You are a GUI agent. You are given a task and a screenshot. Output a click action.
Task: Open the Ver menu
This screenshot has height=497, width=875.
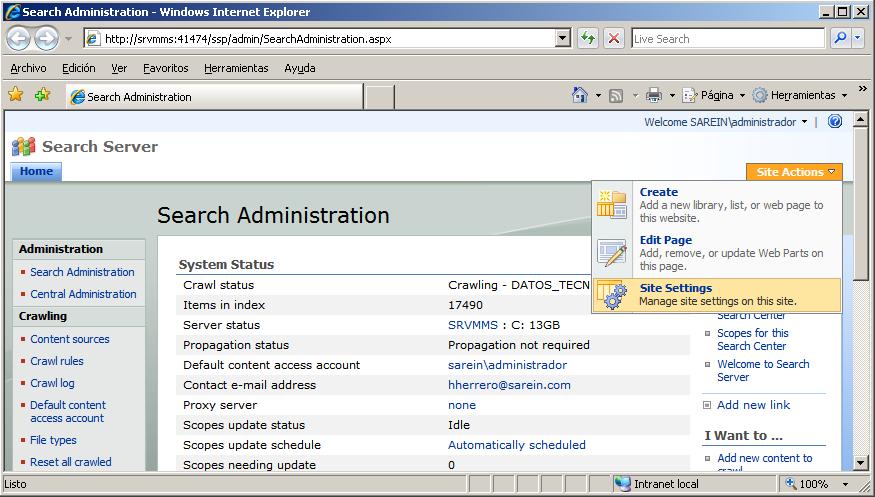pos(119,68)
